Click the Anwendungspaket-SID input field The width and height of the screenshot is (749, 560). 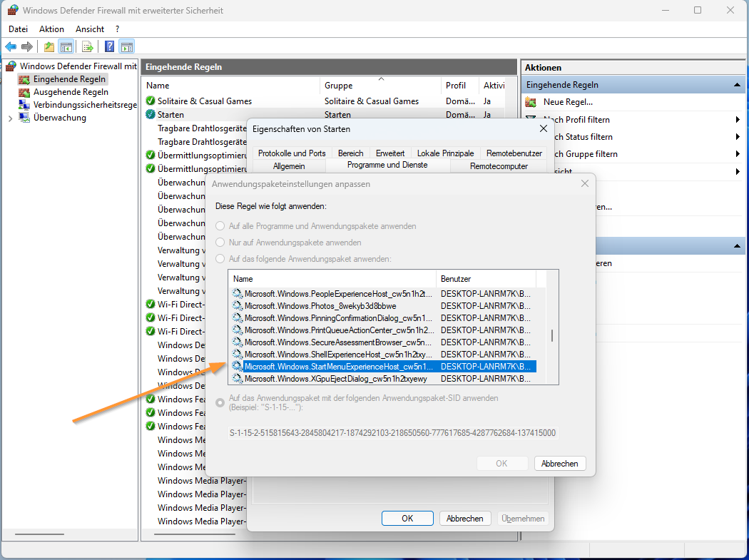coord(393,433)
